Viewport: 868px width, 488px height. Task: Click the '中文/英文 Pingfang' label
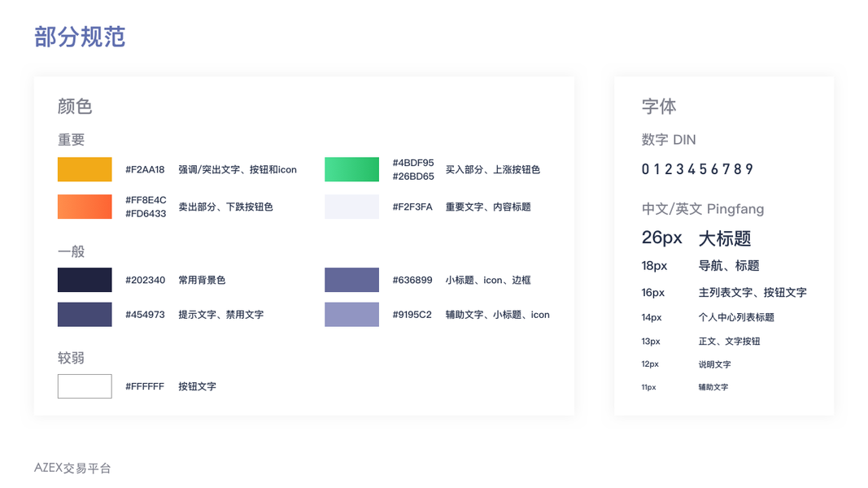point(703,209)
